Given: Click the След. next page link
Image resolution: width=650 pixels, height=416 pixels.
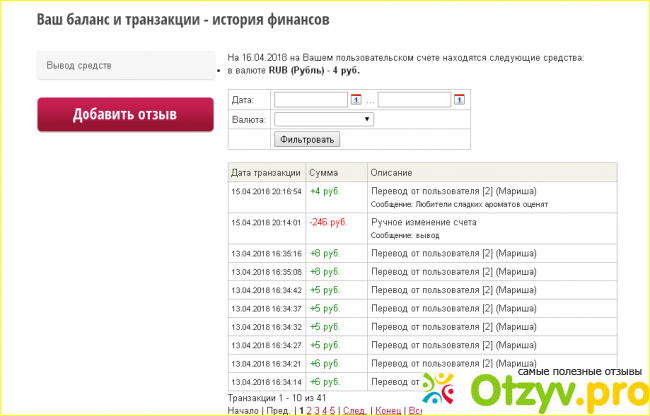Looking at the screenshot, I should point(354,410).
